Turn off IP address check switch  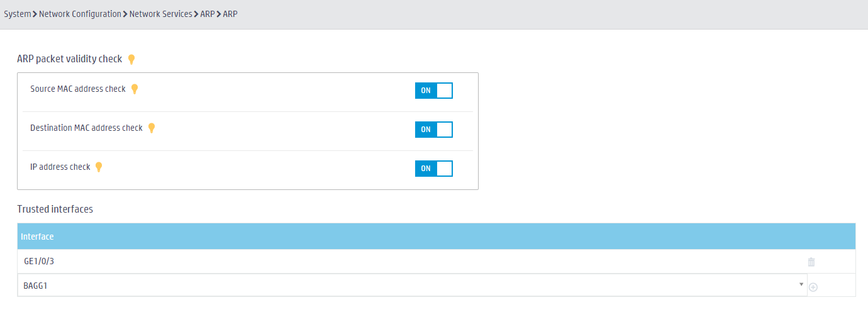click(434, 169)
